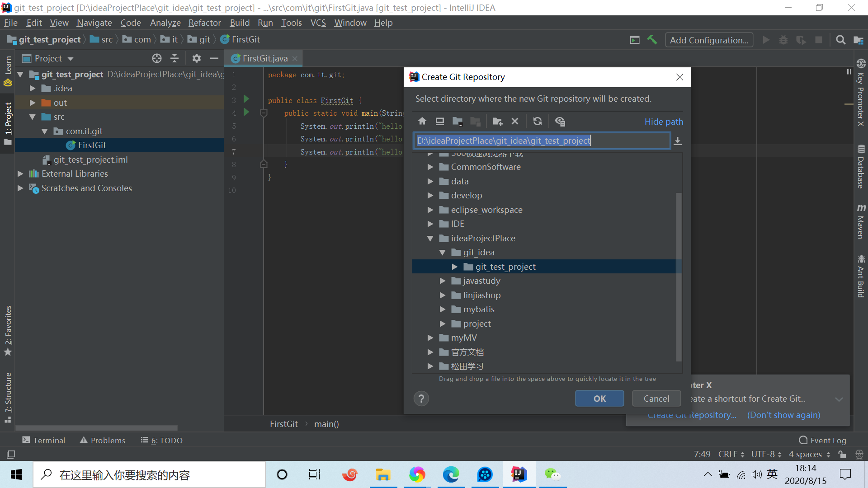Image resolution: width=868 pixels, height=488 pixels.
Task: Click the Windows taskbar search box
Action: pyautogui.click(x=149, y=474)
